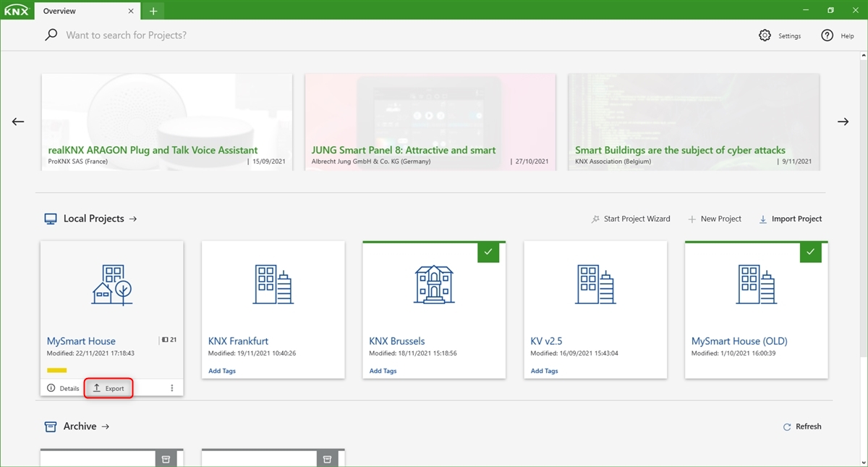Click the MySmart House (OLD) building icon
This screenshot has width=868, height=467.
click(x=757, y=285)
